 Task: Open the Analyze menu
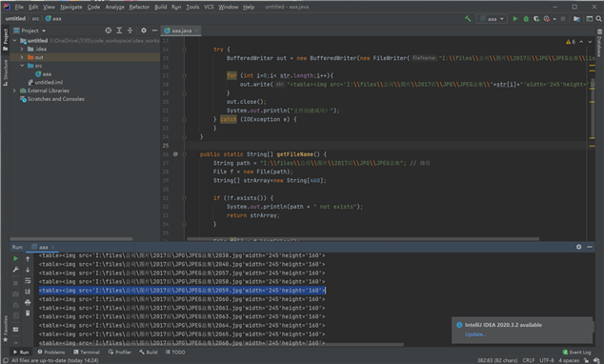tap(114, 7)
